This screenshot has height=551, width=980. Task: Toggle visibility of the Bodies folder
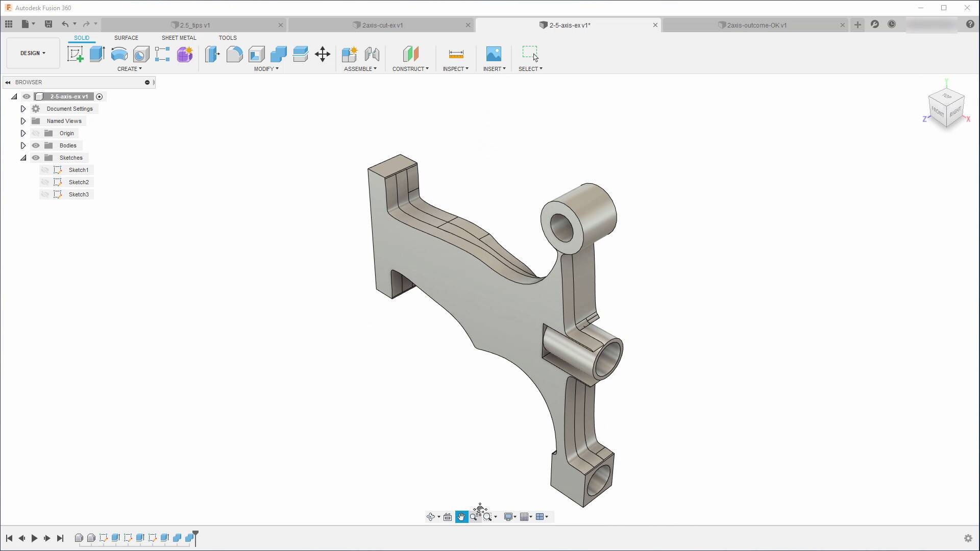[36, 145]
